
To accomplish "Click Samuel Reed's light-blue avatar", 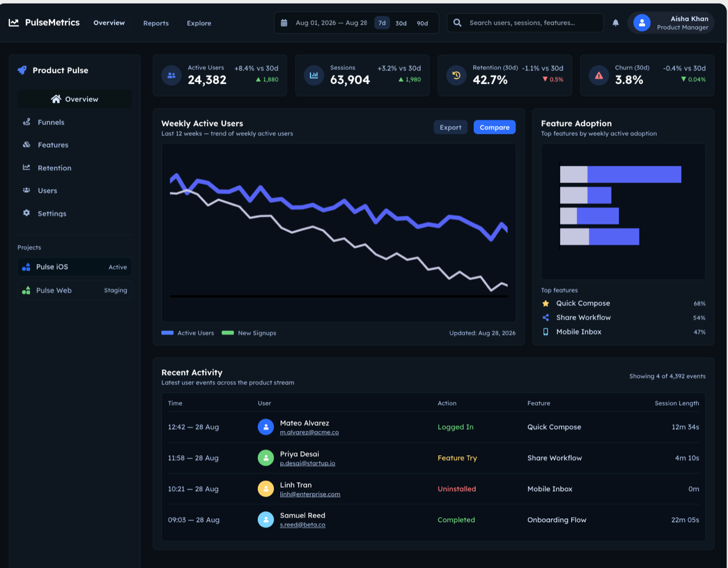I will coord(266,520).
